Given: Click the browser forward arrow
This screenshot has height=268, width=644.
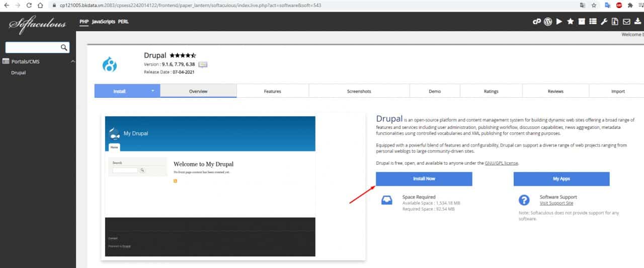Looking at the screenshot, I should point(18,6).
